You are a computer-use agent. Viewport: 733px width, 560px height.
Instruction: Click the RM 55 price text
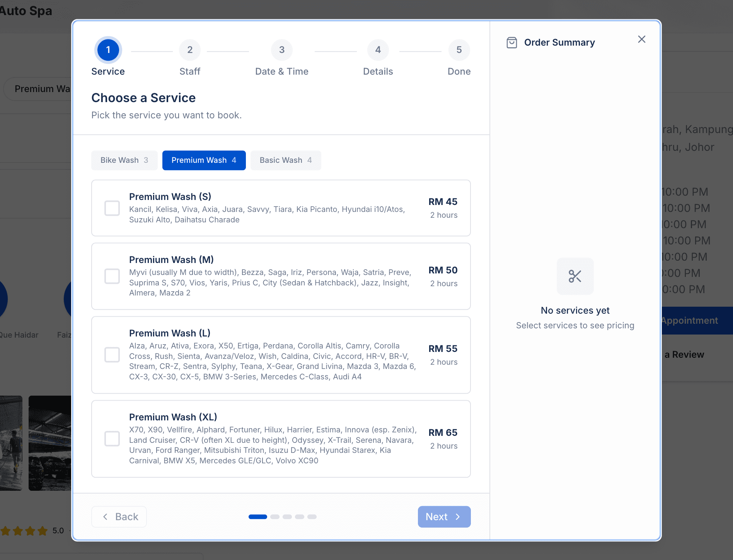coord(443,348)
